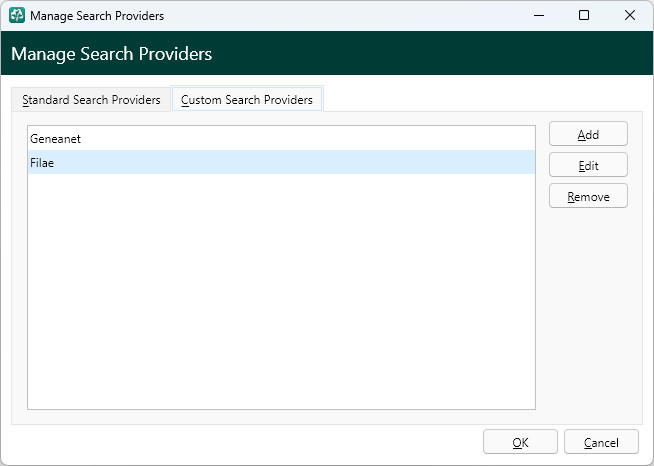Maximize the Manage Search Providers window
The width and height of the screenshot is (654, 466).
(584, 15)
